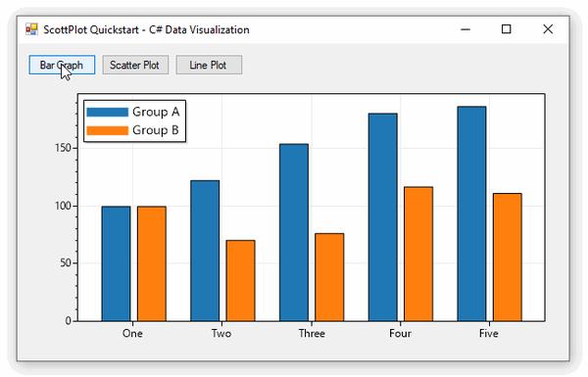The width and height of the screenshot is (588, 377).
Task: Open the Line Plot chart
Action: coord(209,65)
